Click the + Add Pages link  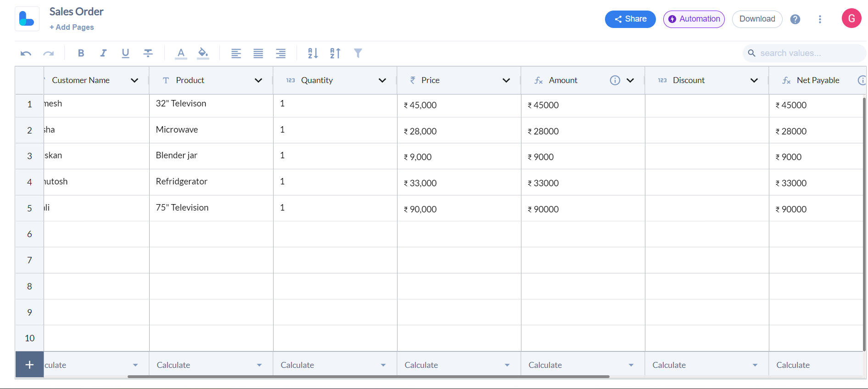coord(72,27)
